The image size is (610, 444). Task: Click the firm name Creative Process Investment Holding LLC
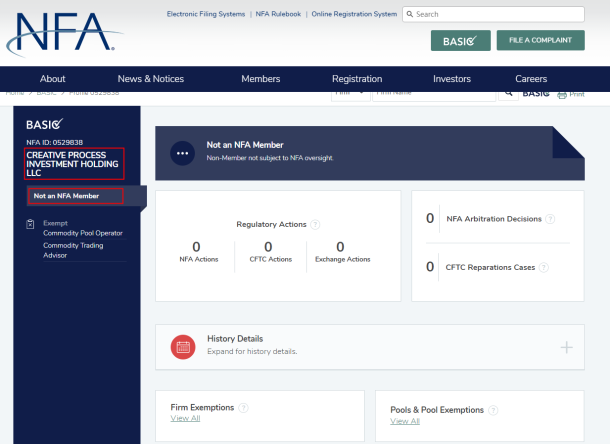74,164
